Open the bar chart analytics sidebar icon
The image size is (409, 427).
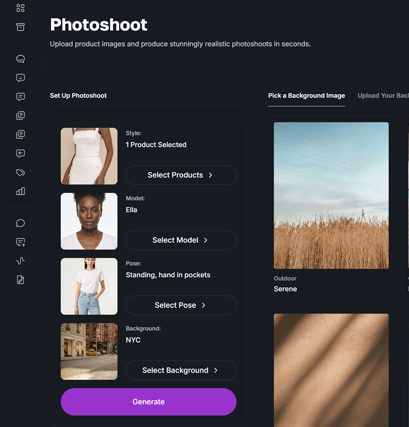coord(20,191)
